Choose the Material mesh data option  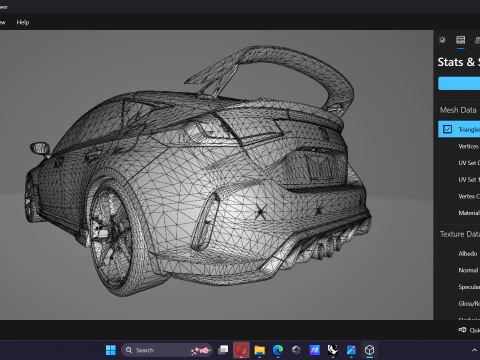pos(469,213)
